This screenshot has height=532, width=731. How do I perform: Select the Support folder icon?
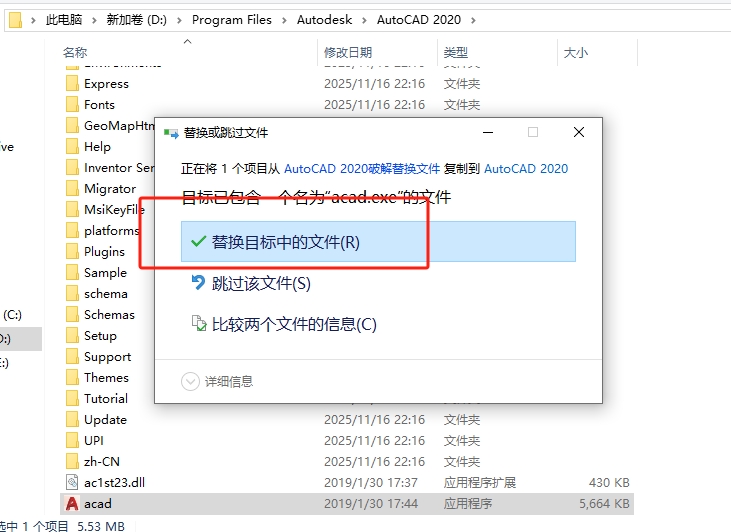click(72, 357)
